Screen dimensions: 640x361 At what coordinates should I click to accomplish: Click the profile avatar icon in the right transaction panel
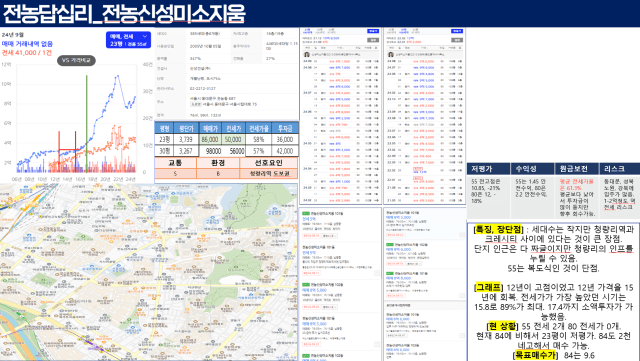tap(391, 54)
